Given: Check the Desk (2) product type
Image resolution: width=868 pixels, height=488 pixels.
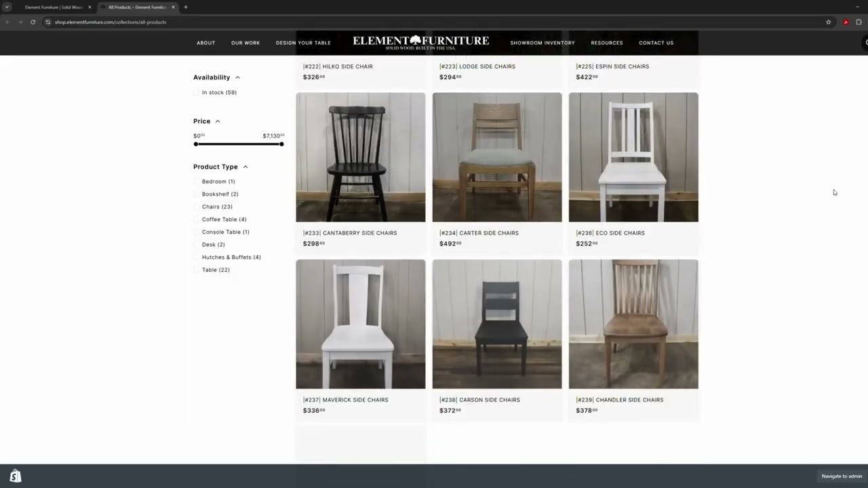Looking at the screenshot, I should (197, 245).
